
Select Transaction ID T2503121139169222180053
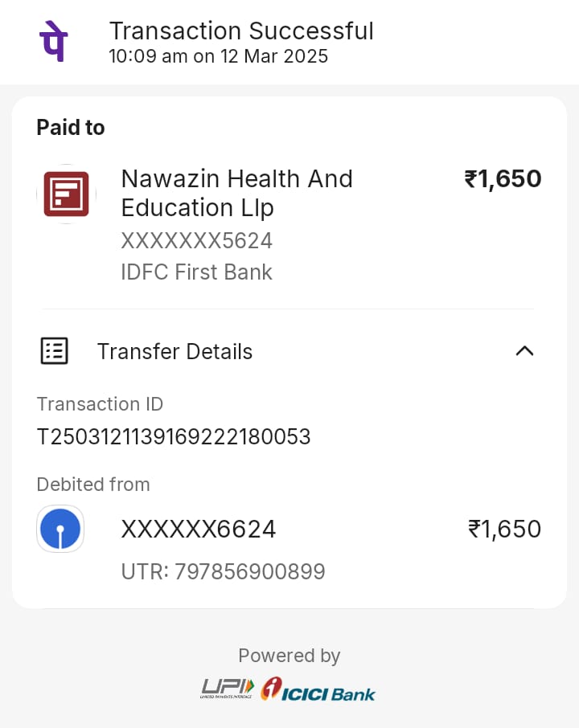click(x=174, y=437)
